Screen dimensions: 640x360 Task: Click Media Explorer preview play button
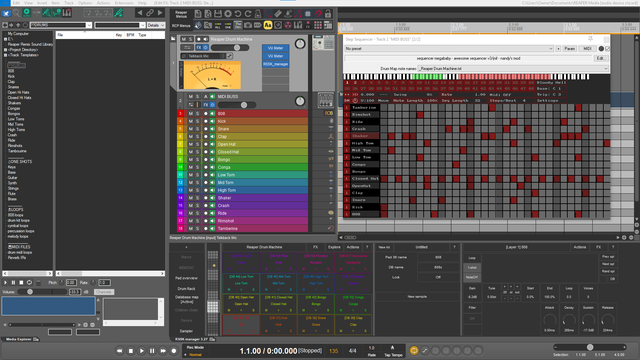coord(5,282)
